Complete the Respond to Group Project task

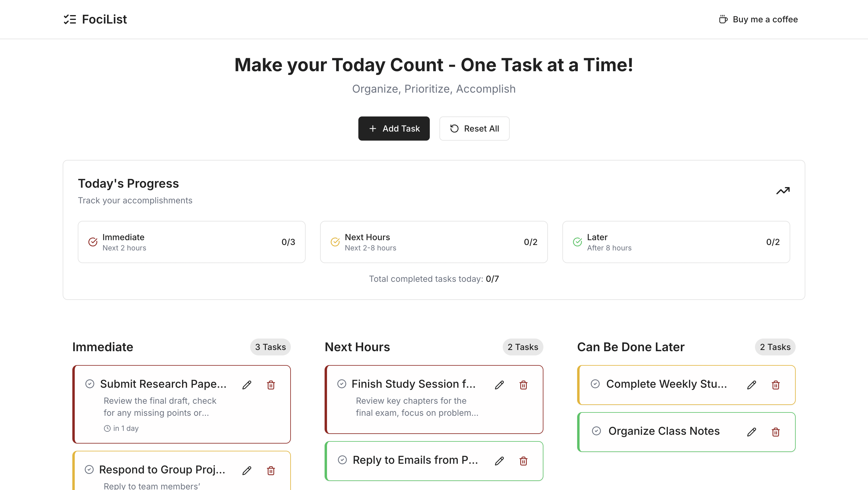click(x=89, y=469)
